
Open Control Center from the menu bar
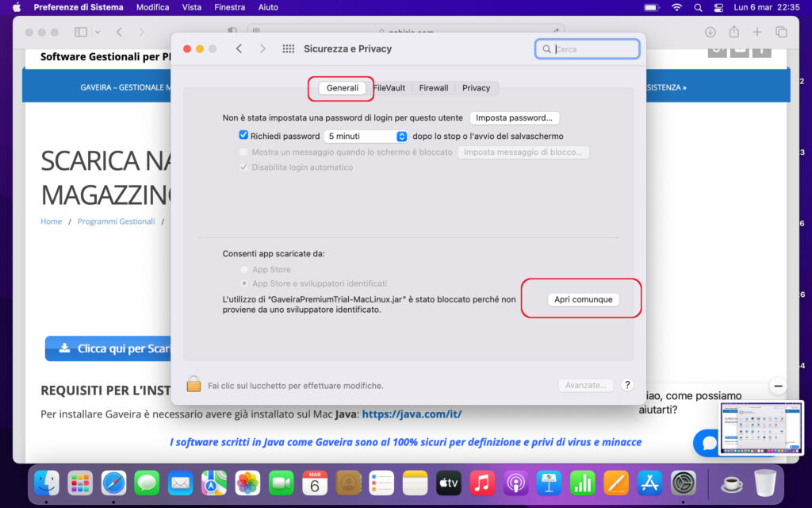pyautogui.click(x=718, y=7)
